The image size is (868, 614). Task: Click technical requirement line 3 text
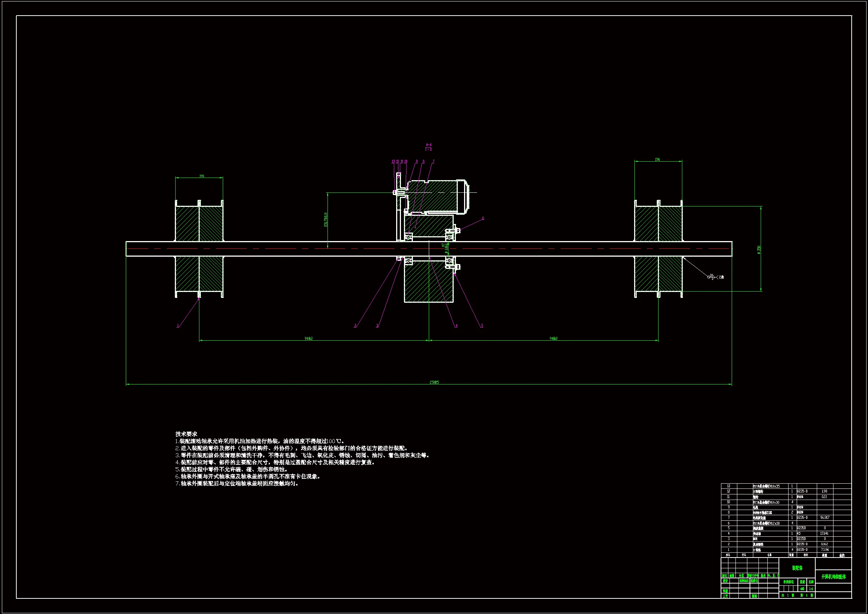click(303, 455)
